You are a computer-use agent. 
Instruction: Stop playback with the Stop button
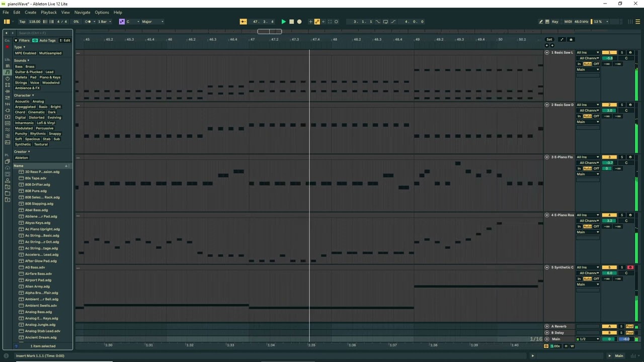click(291, 22)
